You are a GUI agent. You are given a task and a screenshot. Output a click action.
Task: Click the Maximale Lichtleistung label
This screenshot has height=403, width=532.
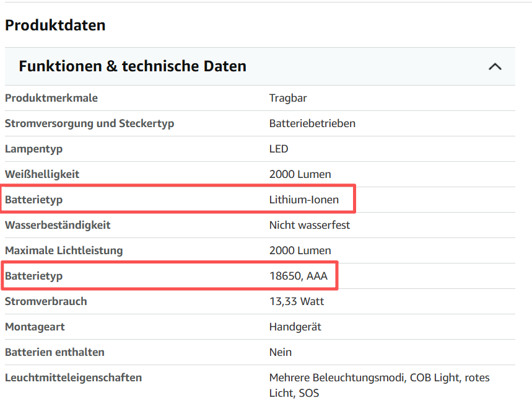tap(64, 250)
